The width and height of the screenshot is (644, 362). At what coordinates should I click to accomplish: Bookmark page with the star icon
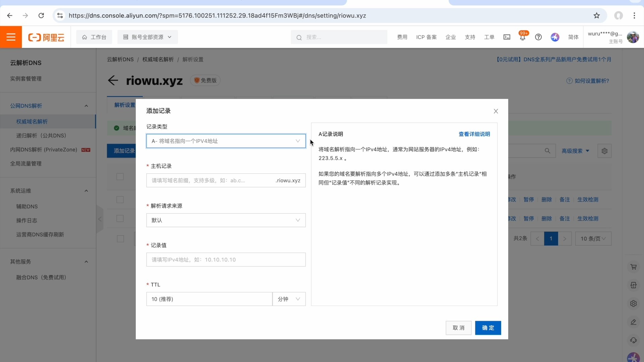tap(597, 15)
